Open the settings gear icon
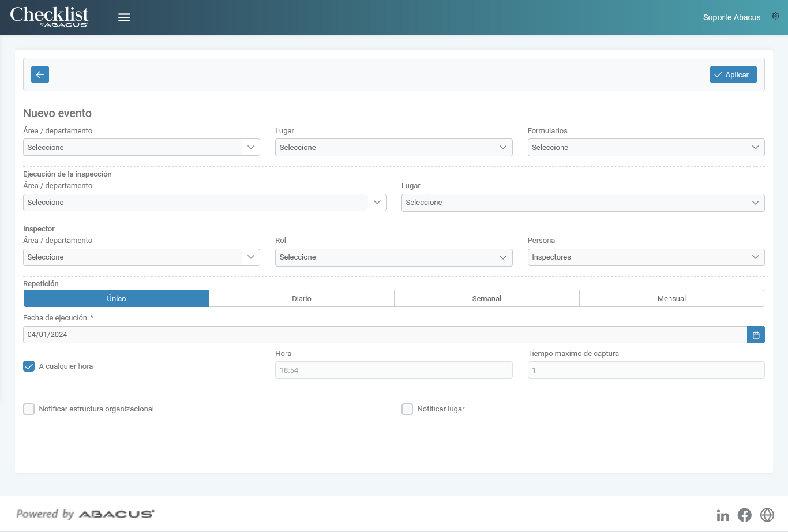The width and height of the screenshot is (788, 532). (x=775, y=16)
